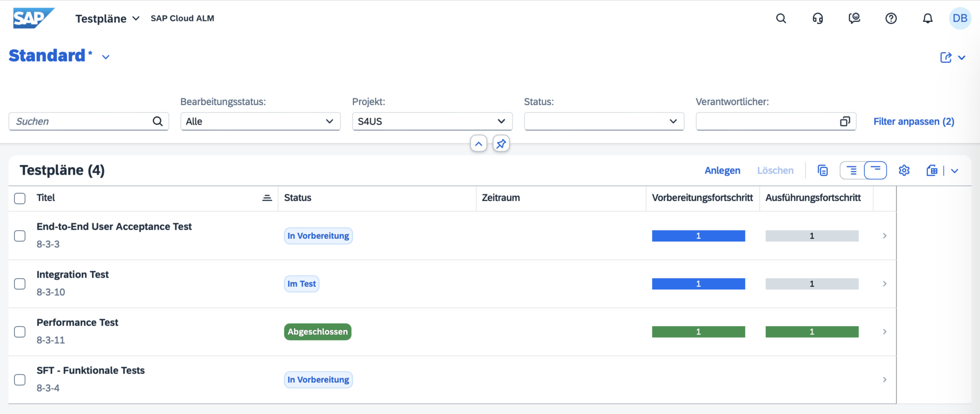
Task: Click Performance Test green preparation progress bar
Action: pos(698,332)
